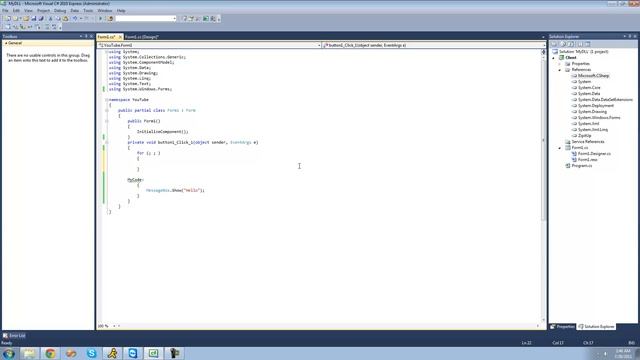The image size is (640, 360).
Task: Collapse the namespace YouTube code region
Action: point(107,100)
